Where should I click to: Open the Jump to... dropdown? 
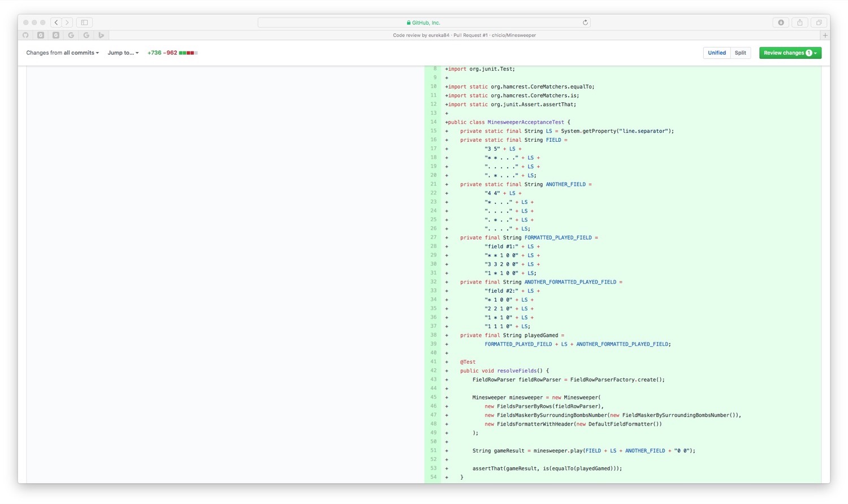(x=123, y=53)
